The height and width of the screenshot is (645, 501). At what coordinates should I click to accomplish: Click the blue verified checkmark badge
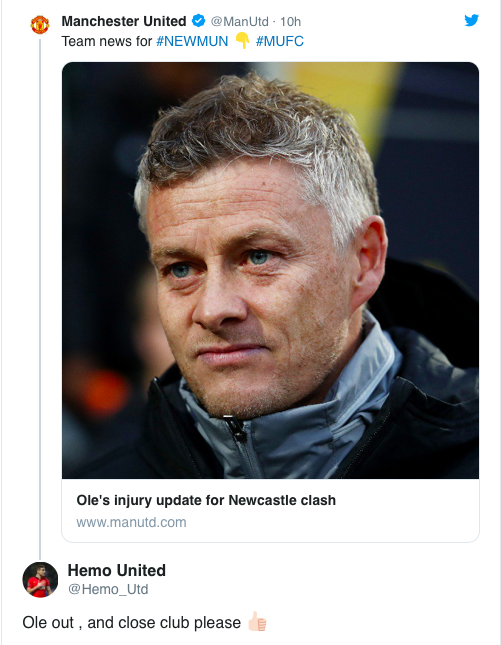(x=199, y=21)
